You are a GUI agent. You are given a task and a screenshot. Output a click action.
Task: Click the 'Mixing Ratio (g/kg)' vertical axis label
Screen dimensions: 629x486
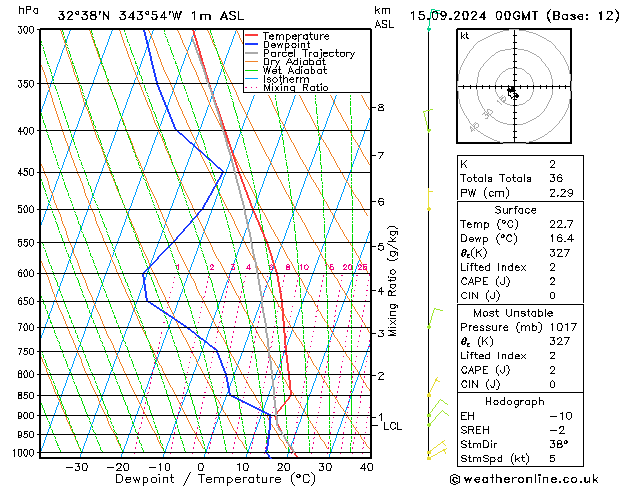point(392,281)
